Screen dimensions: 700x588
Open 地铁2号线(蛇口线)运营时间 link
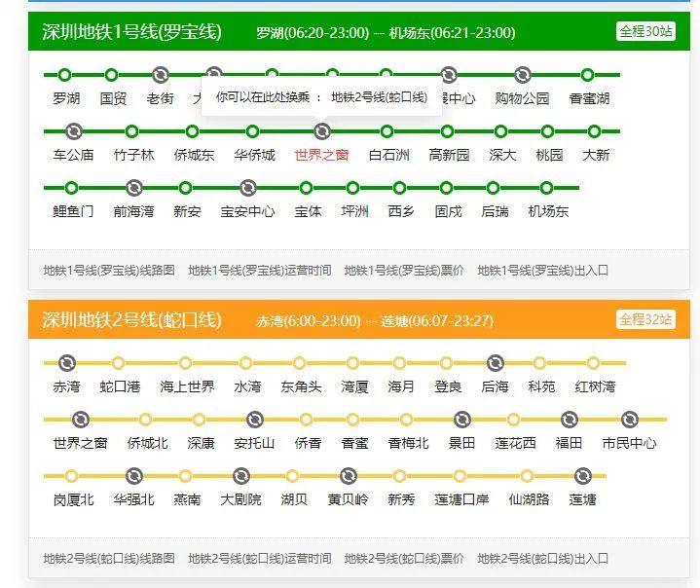tap(259, 558)
